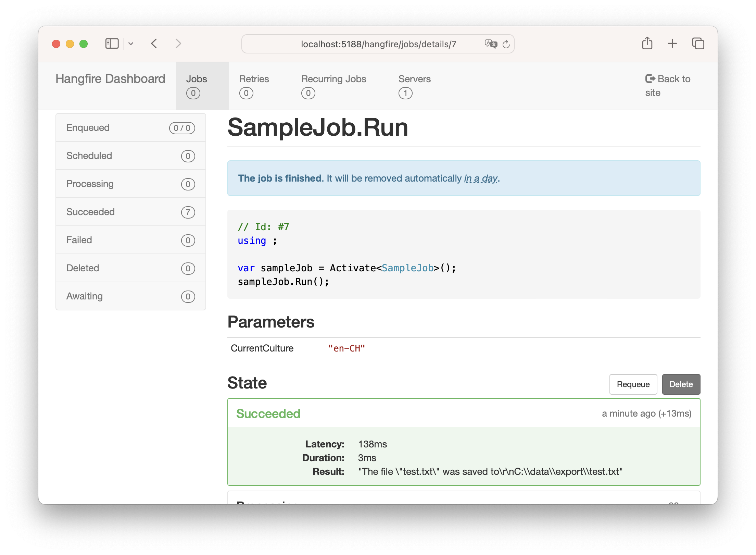Open the sidebar options dropdown chevron

coord(131,44)
